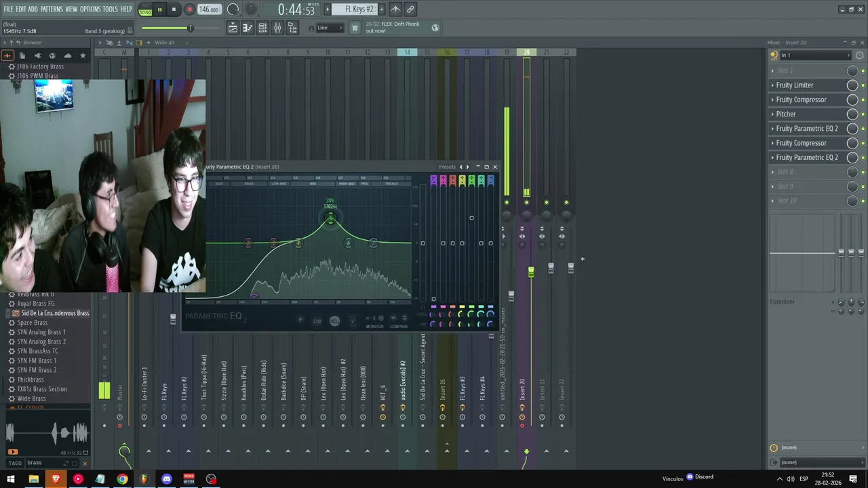Open the EDIT menu
This screenshot has width=868, height=488.
(x=21, y=9)
